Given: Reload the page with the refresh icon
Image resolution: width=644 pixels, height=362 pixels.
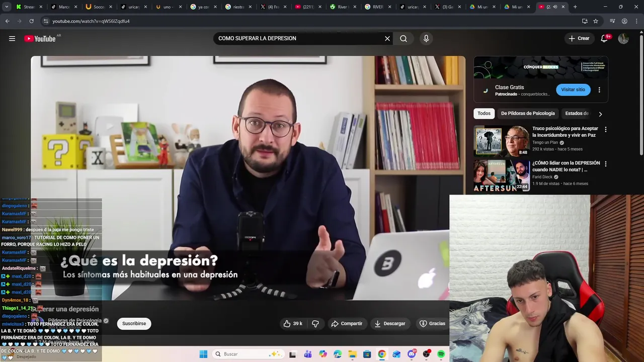Looking at the screenshot, I should point(31,21).
